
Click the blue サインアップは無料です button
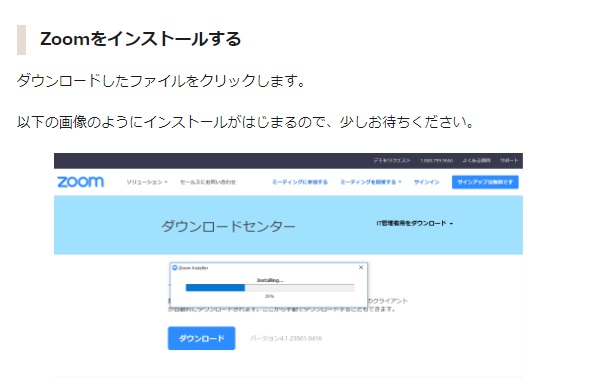(x=485, y=182)
